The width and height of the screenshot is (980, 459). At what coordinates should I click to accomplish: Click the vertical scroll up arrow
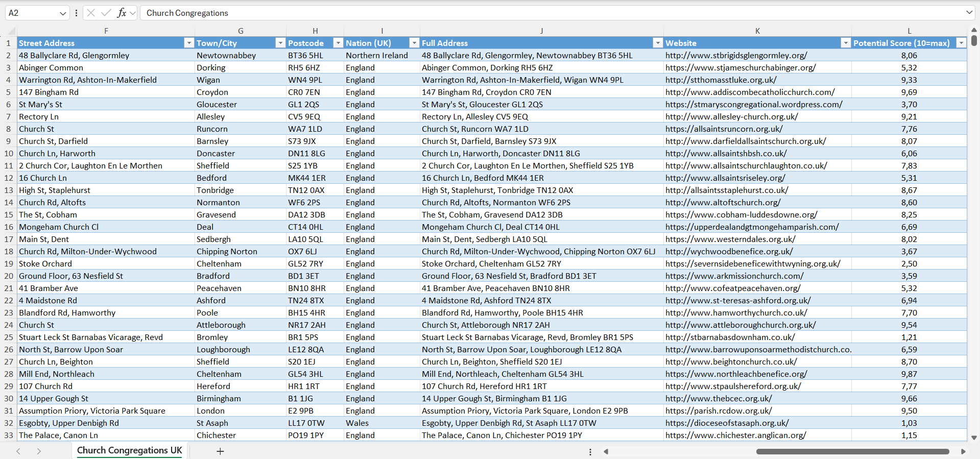(974, 30)
